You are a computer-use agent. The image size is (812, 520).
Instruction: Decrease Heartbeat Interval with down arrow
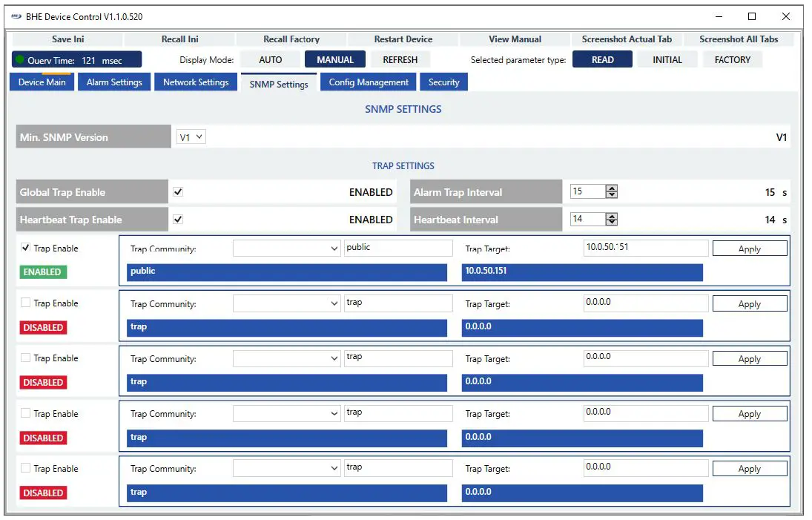612,223
